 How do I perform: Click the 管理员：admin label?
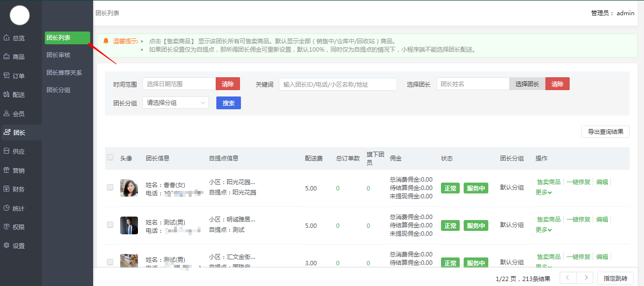[612, 13]
